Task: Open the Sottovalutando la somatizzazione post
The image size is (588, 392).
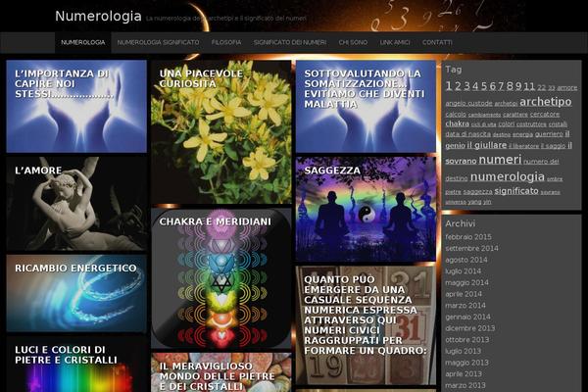Action: pos(366,106)
